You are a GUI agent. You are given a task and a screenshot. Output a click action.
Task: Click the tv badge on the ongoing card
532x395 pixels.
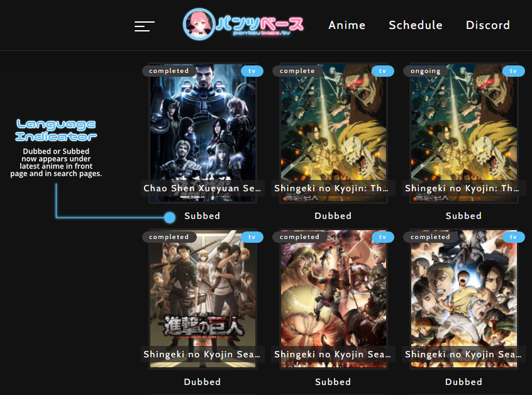tap(513, 71)
